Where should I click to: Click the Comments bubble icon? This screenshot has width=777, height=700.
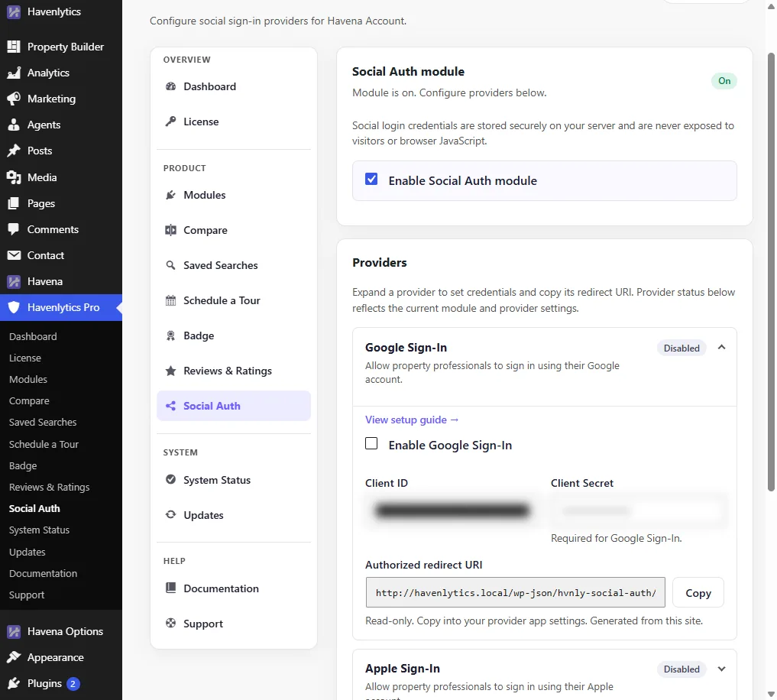coord(14,229)
